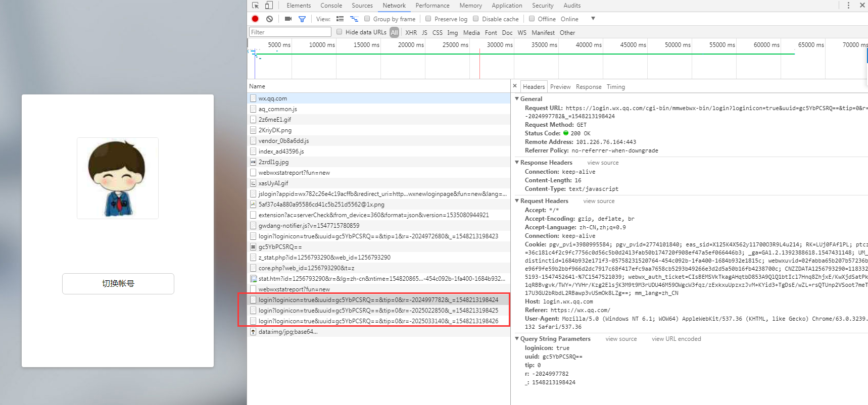Collapse the Request Headers section
868x405 pixels.
517,200
